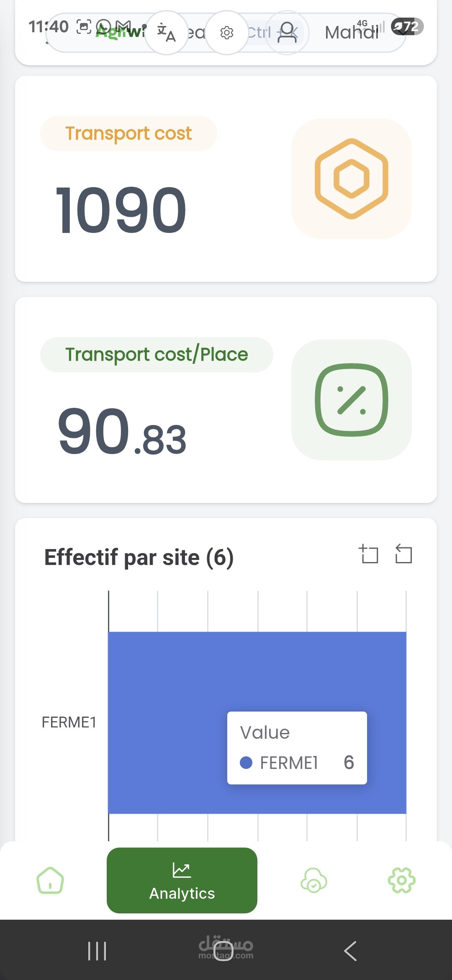This screenshot has width=452, height=980.
Task: Click the orange hexagon Transport cost icon
Action: (x=352, y=179)
